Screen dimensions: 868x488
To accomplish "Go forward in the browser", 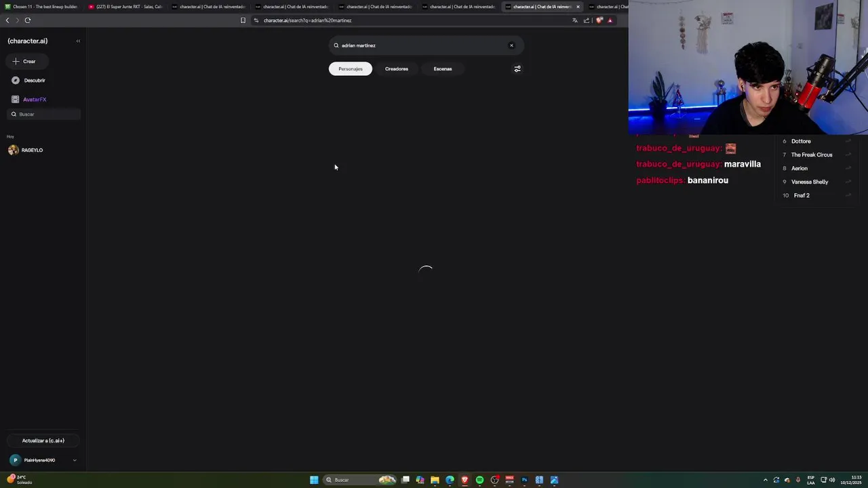I will tap(18, 20).
